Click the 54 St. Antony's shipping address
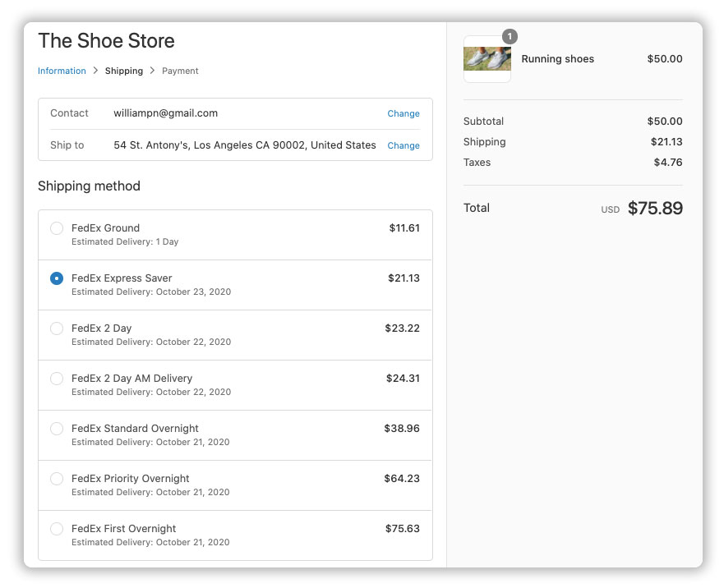 (245, 145)
